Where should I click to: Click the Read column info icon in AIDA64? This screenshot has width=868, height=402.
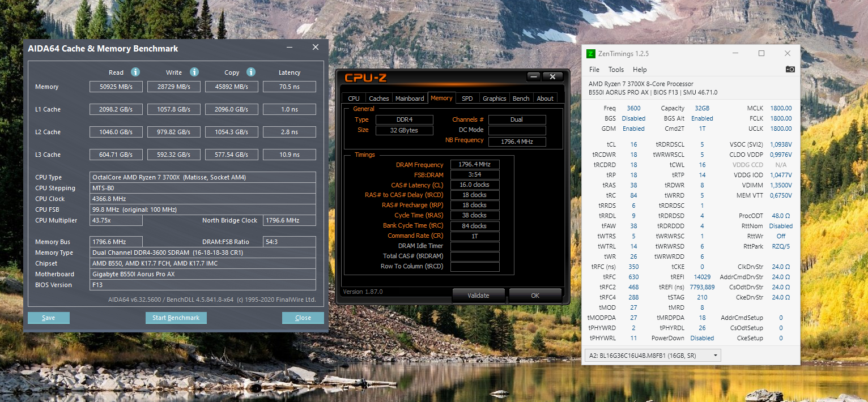pos(135,72)
